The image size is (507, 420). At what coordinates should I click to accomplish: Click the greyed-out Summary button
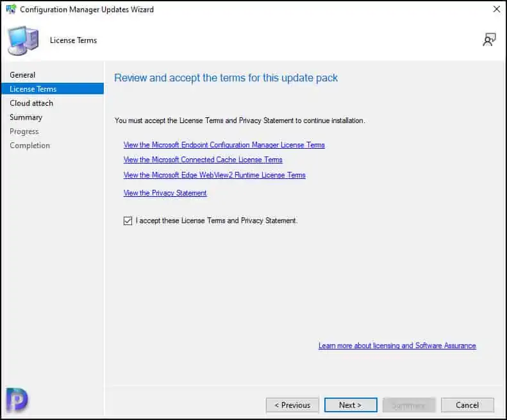tap(409, 405)
